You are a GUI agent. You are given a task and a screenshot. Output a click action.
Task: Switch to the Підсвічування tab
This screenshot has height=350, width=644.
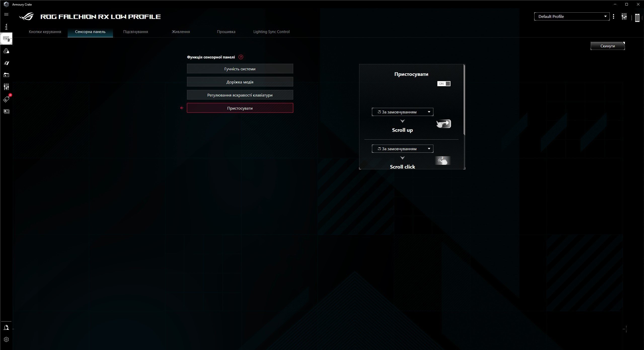(x=136, y=32)
